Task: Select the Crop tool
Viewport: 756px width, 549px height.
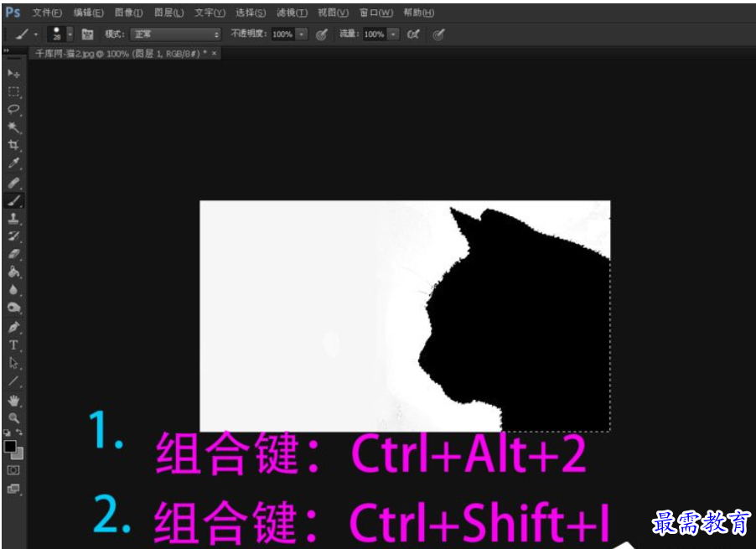Action: (13, 145)
